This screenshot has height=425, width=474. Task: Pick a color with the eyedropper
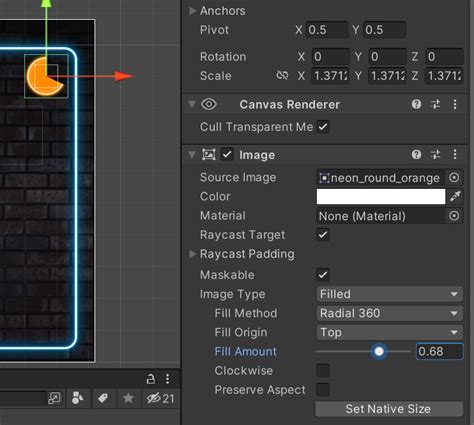pos(455,196)
